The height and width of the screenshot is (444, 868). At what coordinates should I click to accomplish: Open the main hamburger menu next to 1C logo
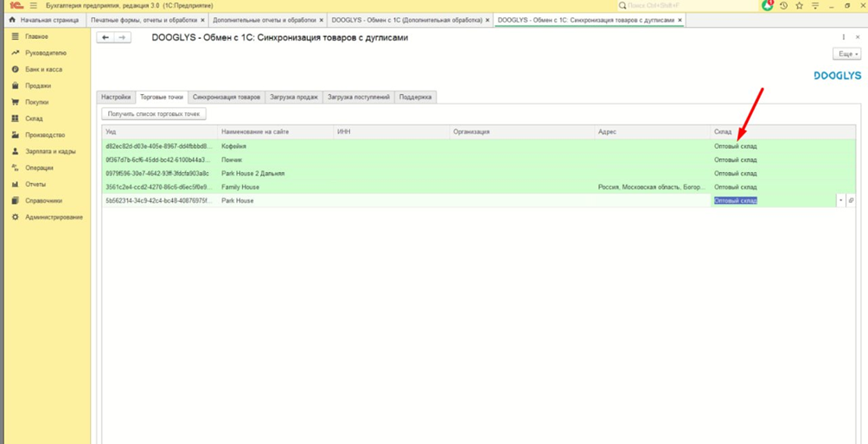pyautogui.click(x=33, y=5)
